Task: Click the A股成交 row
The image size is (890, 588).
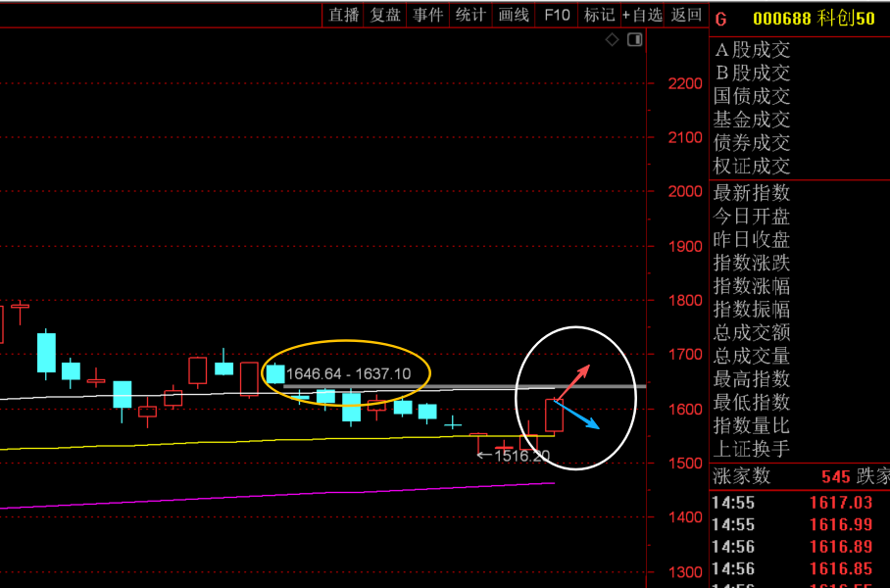Action: point(752,50)
